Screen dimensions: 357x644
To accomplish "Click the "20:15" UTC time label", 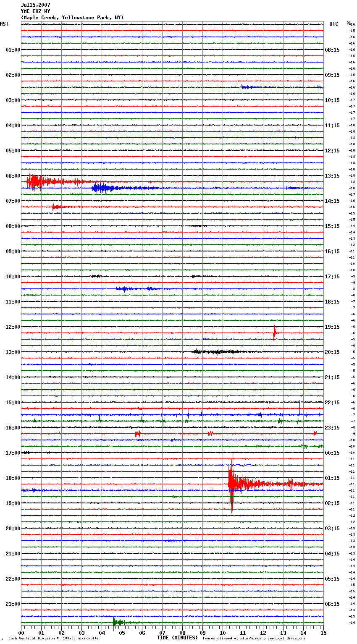I will pyautogui.click(x=332, y=352).
